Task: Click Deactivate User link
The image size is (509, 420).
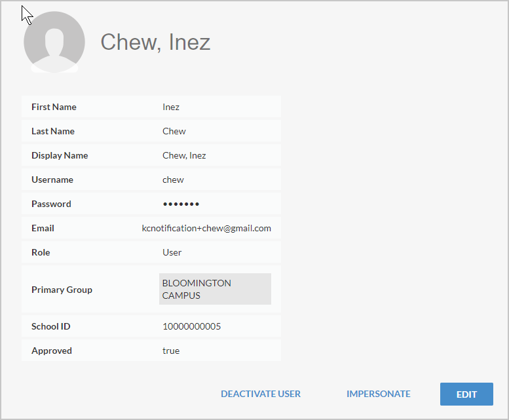Action: coord(261,394)
